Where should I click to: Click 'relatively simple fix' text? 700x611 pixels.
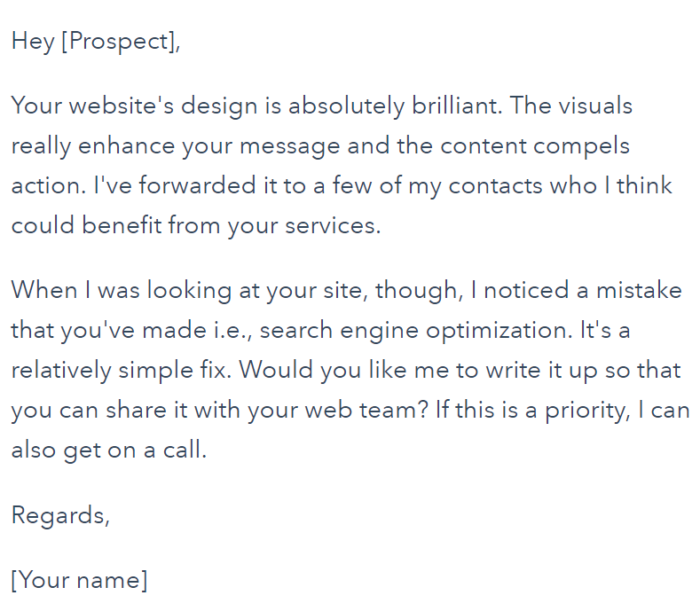(121, 371)
